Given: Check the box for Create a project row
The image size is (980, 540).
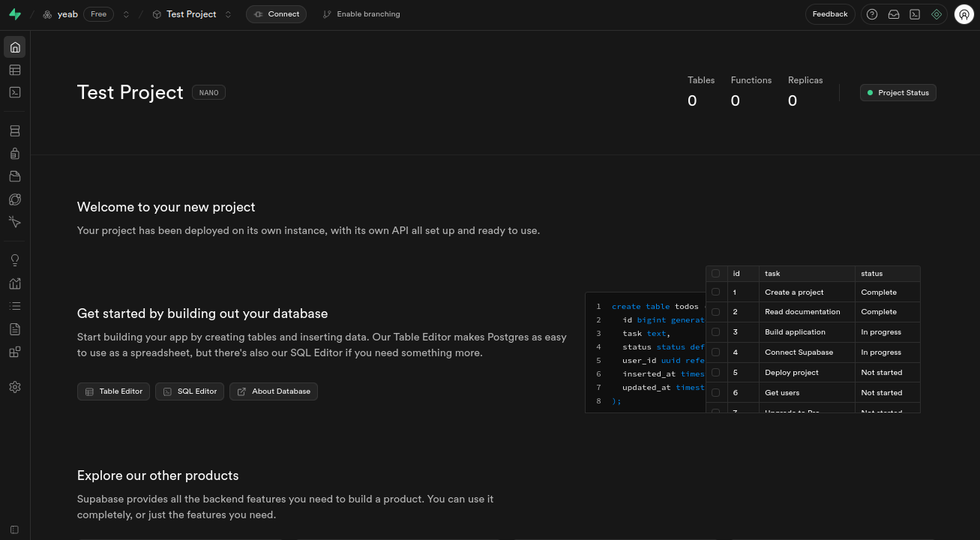Looking at the screenshot, I should (x=715, y=292).
